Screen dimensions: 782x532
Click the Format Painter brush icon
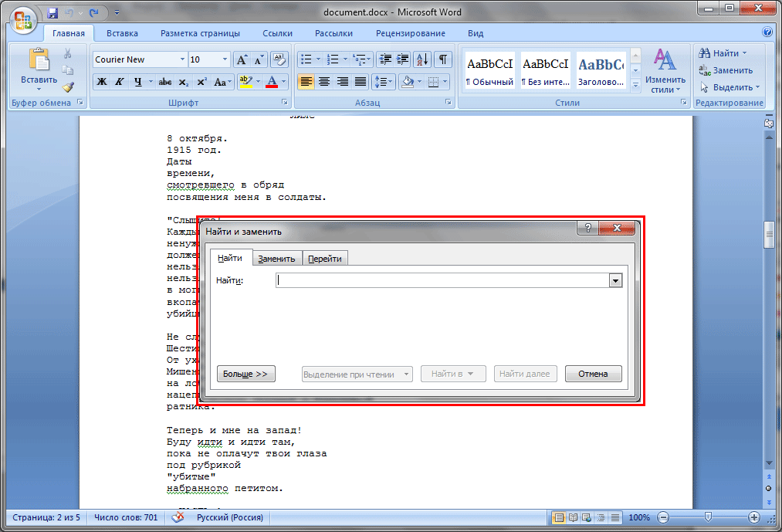(x=68, y=87)
